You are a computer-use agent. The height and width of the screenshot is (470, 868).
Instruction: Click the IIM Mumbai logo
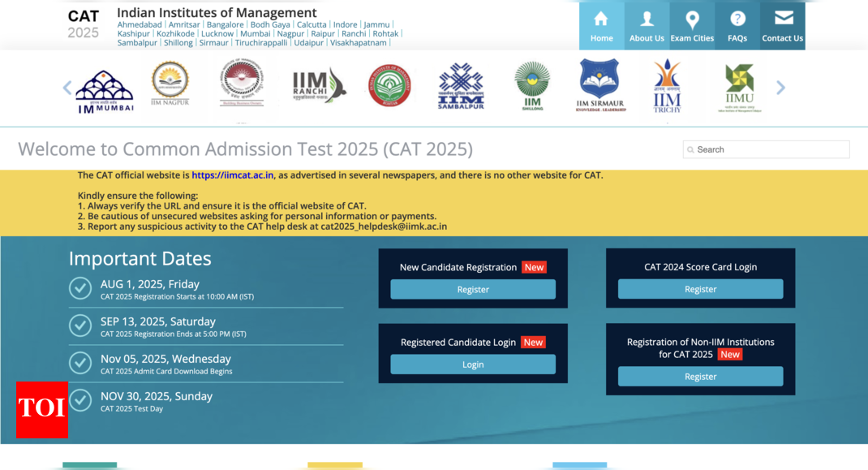[105, 92]
